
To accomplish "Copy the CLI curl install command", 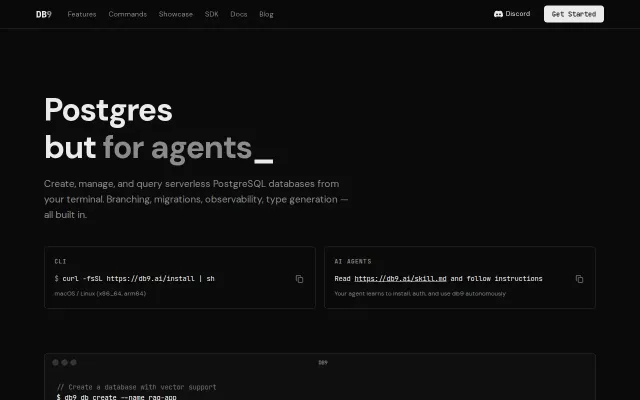I will 299,279.
